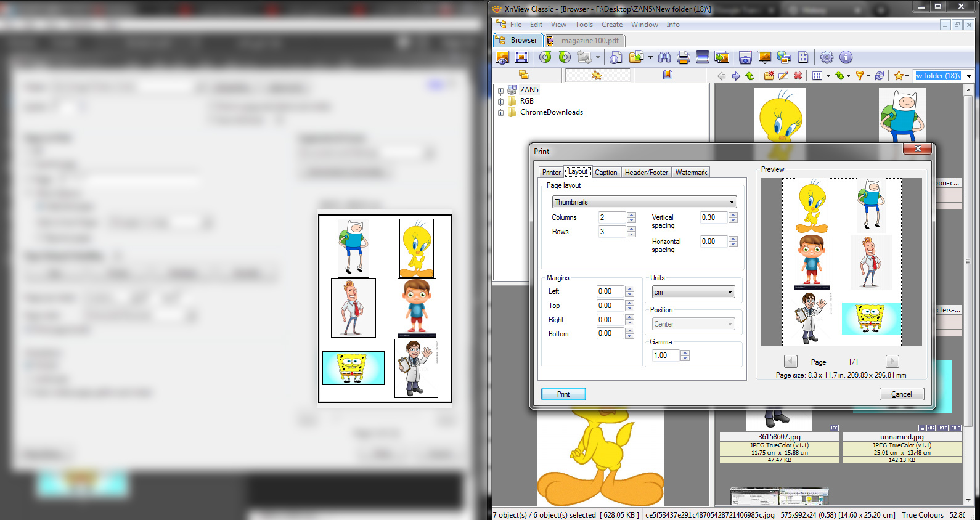
Task: Expand the RGB folder node
Action: 501,102
